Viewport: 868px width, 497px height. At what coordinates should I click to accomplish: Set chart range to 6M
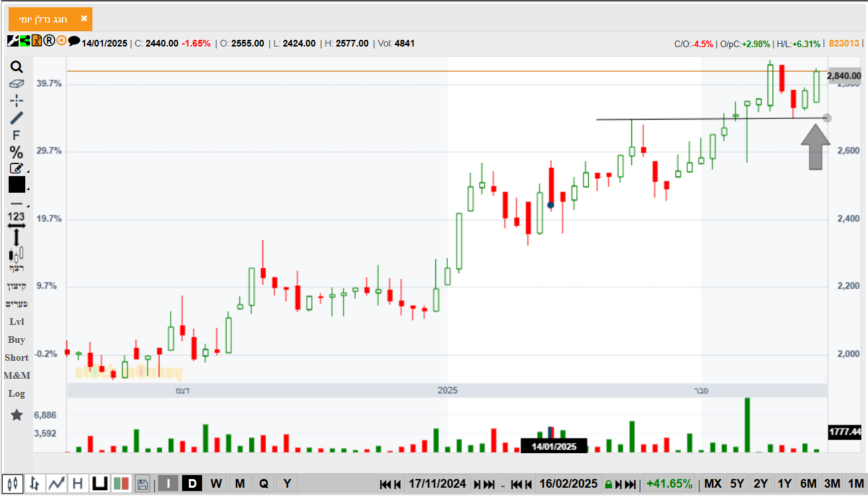809,484
